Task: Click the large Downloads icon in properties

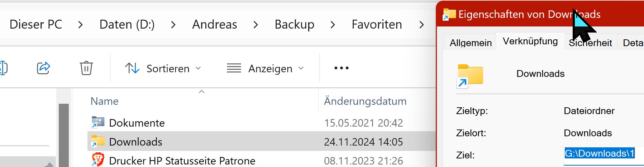Action: [470, 75]
